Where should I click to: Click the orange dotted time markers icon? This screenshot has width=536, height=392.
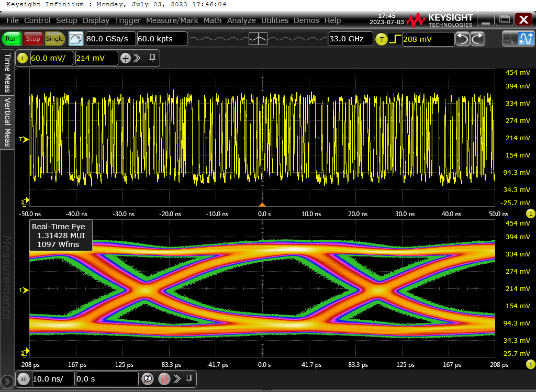pyautogui.click(x=164, y=379)
